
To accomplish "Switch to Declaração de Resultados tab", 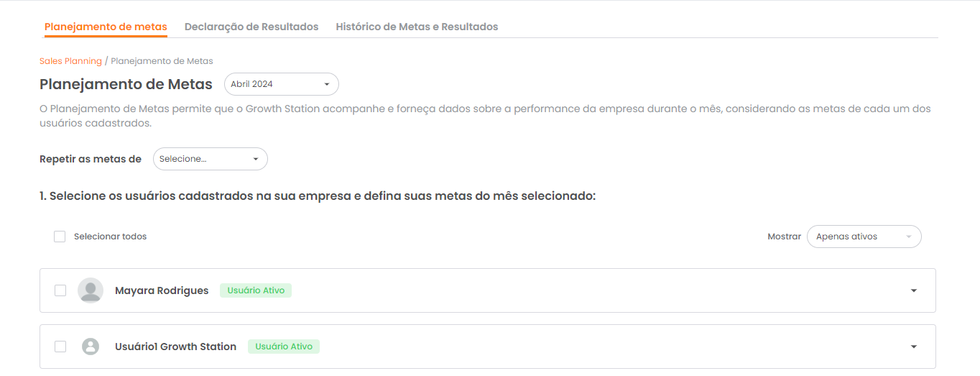I will (x=251, y=27).
